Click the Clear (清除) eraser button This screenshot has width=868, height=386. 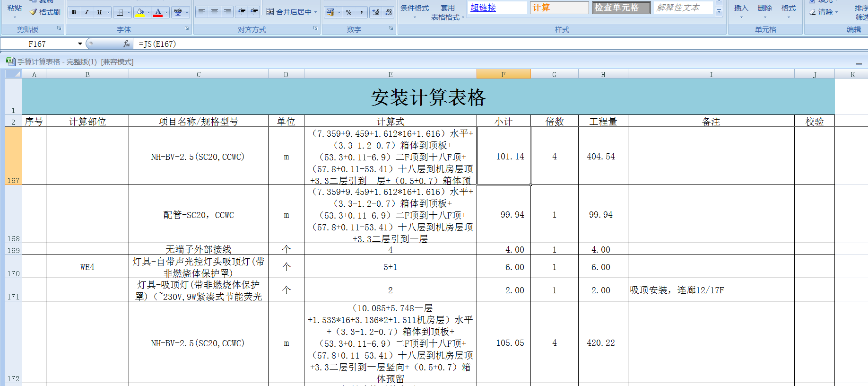point(823,12)
